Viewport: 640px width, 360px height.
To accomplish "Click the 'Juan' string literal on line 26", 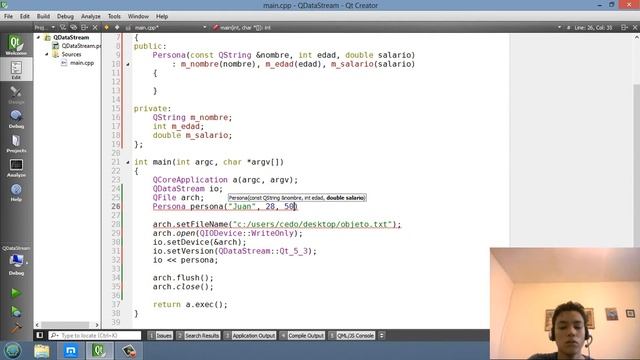I will click(x=242, y=207).
